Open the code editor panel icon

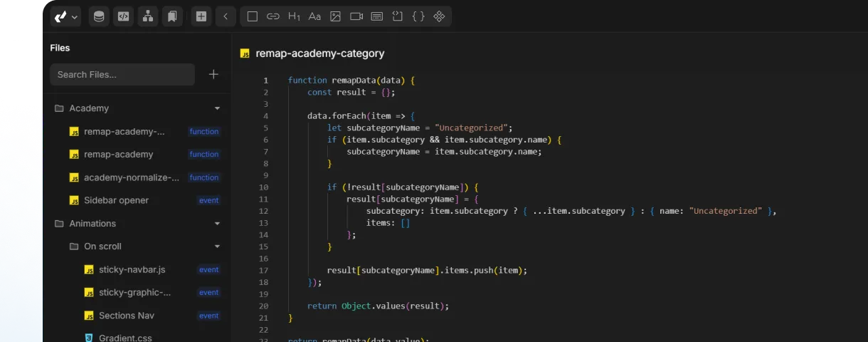(x=124, y=16)
